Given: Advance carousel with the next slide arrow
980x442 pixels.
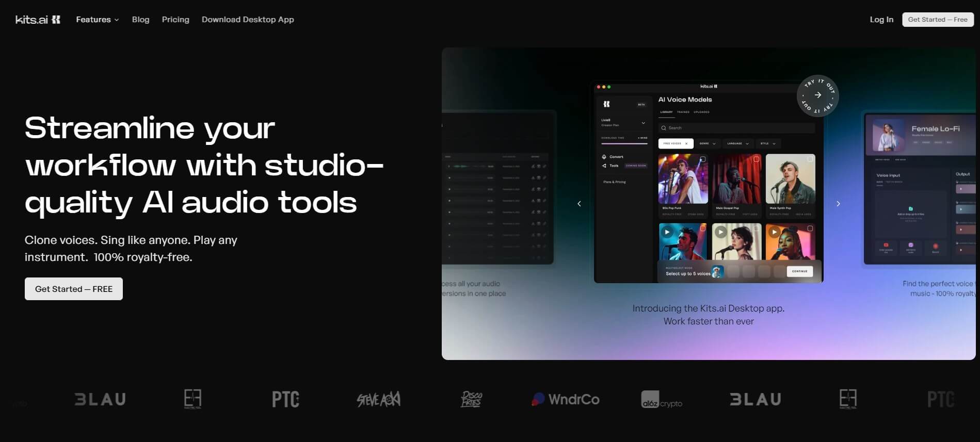Looking at the screenshot, I should click(x=838, y=204).
